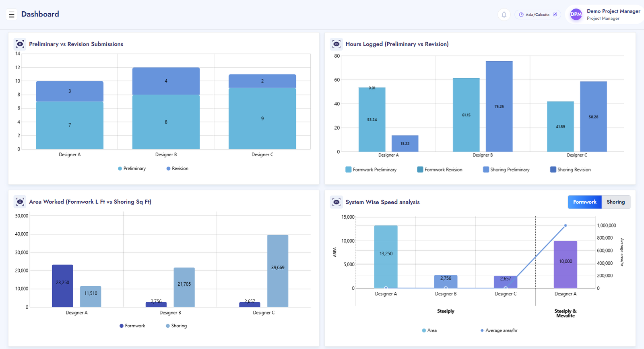This screenshot has width=644, height=349.
Task: Click the top point of Average area/hr line
Action: coord(566,225)
